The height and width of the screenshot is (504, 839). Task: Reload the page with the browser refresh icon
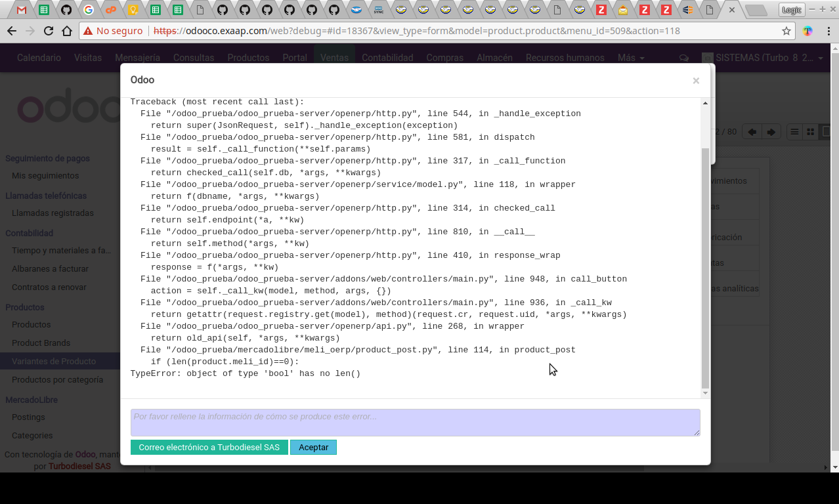pos(48,30)
